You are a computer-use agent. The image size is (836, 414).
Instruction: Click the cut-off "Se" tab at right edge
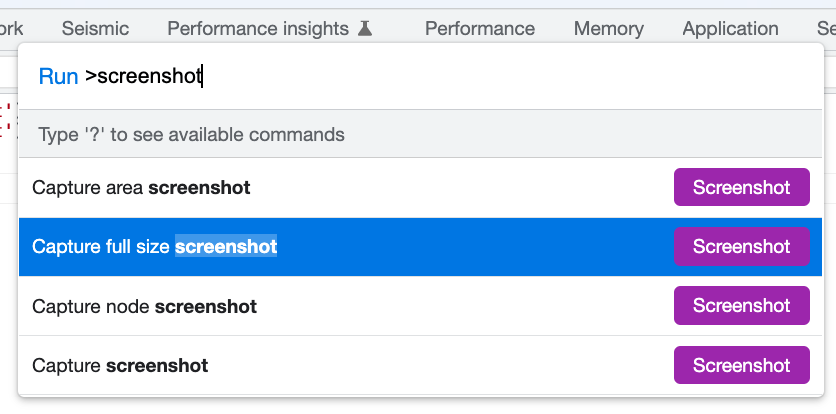coord(826,29)
